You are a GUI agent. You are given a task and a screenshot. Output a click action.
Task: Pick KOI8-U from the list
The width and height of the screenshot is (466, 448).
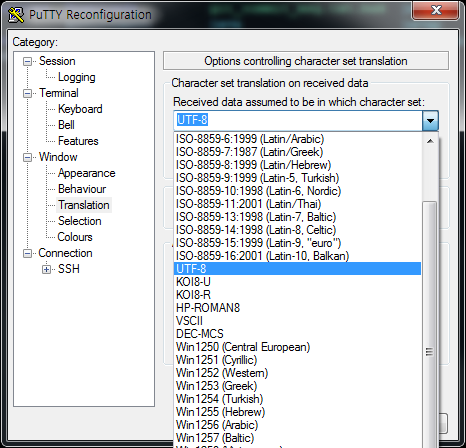pyautogui.click(x=297, y=282)
